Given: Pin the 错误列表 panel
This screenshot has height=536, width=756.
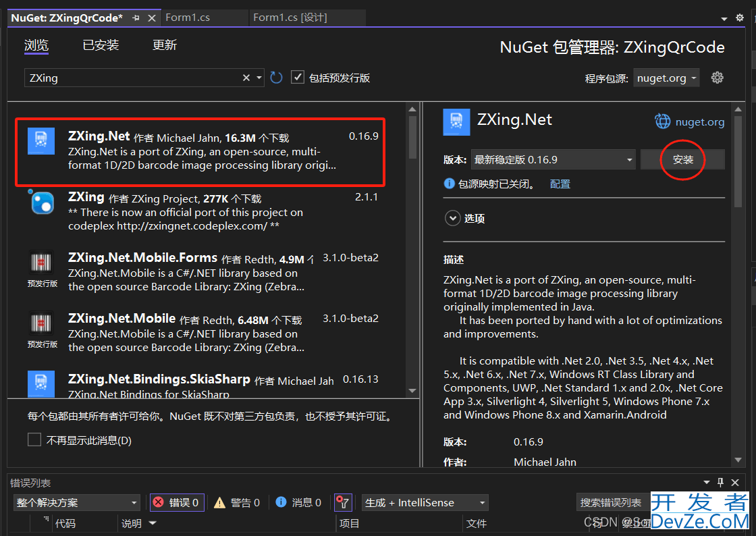Looking at the screenshot, I should click(720, 482).
